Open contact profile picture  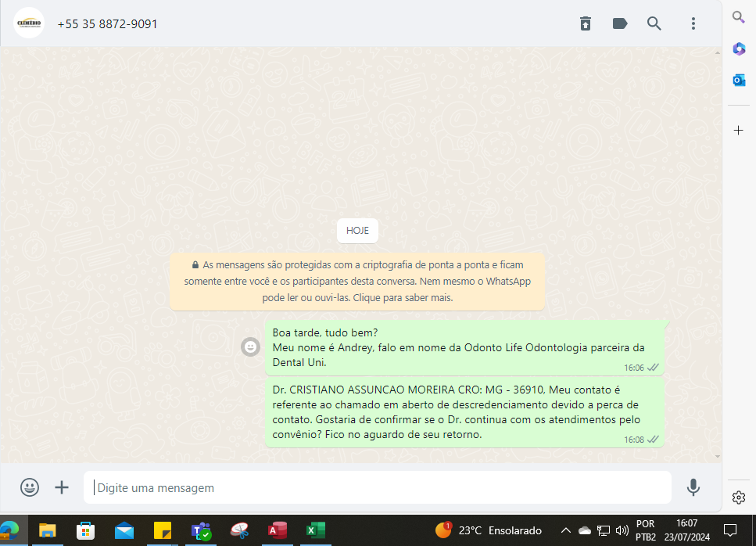[x=29, y=23]
